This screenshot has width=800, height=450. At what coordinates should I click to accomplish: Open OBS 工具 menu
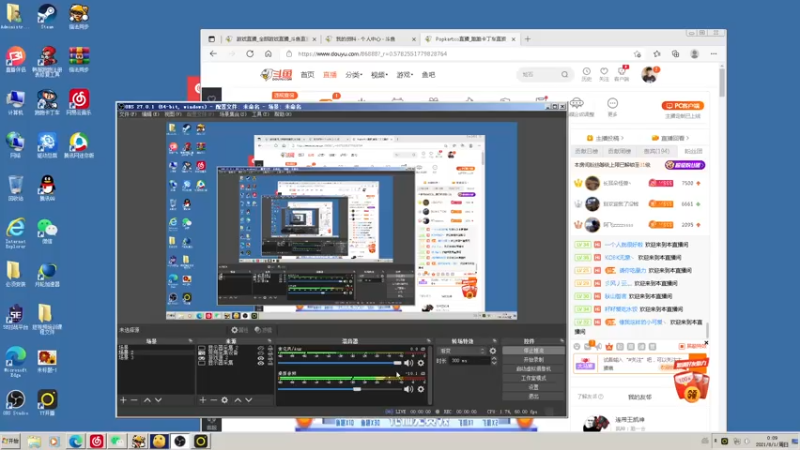point(260,114)
